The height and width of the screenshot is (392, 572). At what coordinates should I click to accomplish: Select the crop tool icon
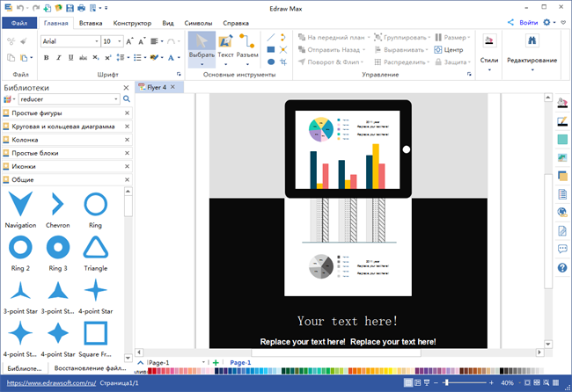point(283,62)
